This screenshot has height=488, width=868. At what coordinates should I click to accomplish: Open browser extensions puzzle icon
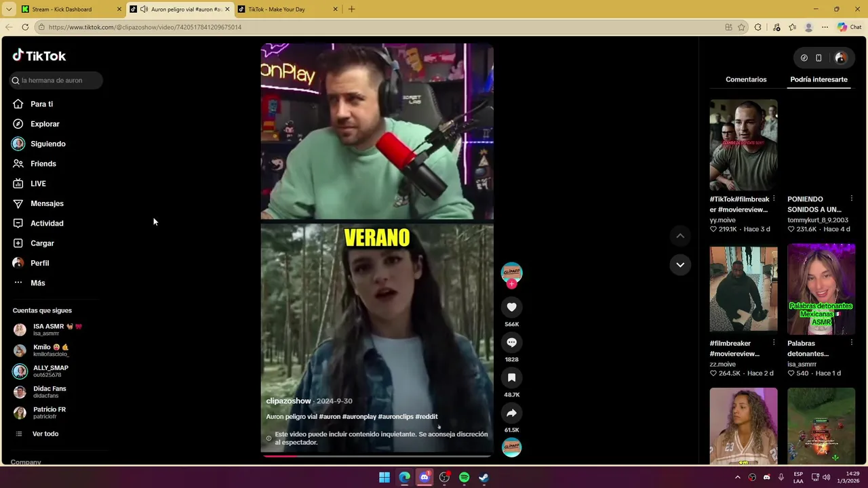coord(758,27)
